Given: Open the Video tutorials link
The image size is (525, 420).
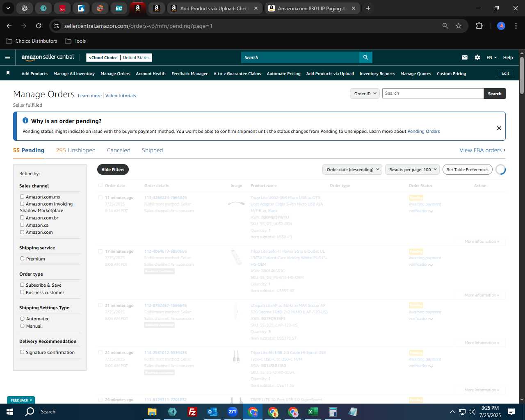Looking at the screenshot, I should (121, 96).
